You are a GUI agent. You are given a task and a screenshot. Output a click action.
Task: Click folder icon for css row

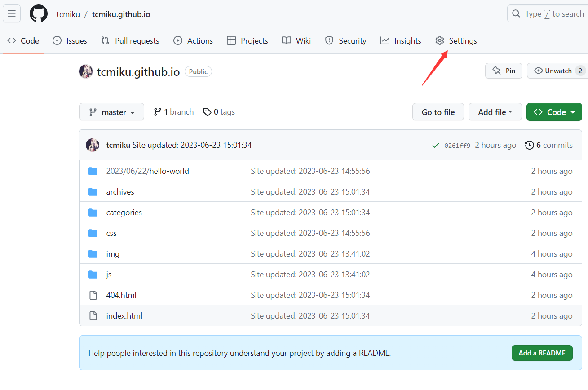(x=93, y=233)
